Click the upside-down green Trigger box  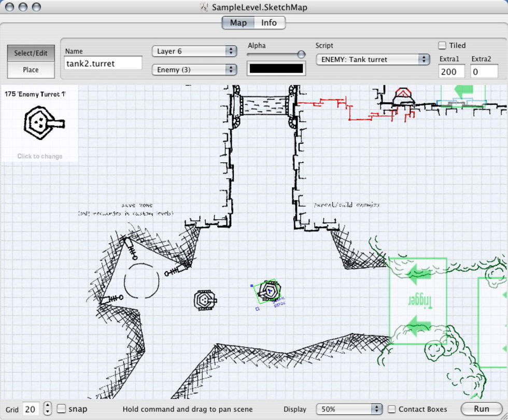418,300
